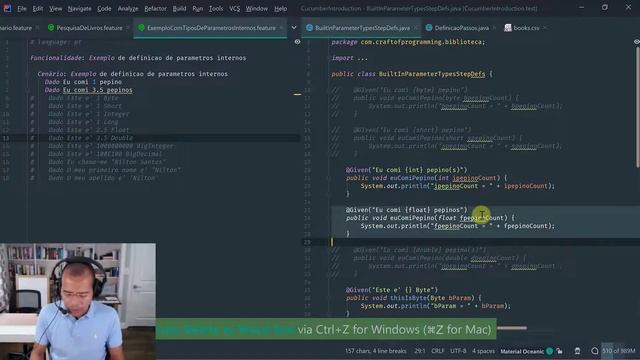Open the Window menu
Image resolution: width=640 pixels, height=360 pixels.
coord(257,8)
